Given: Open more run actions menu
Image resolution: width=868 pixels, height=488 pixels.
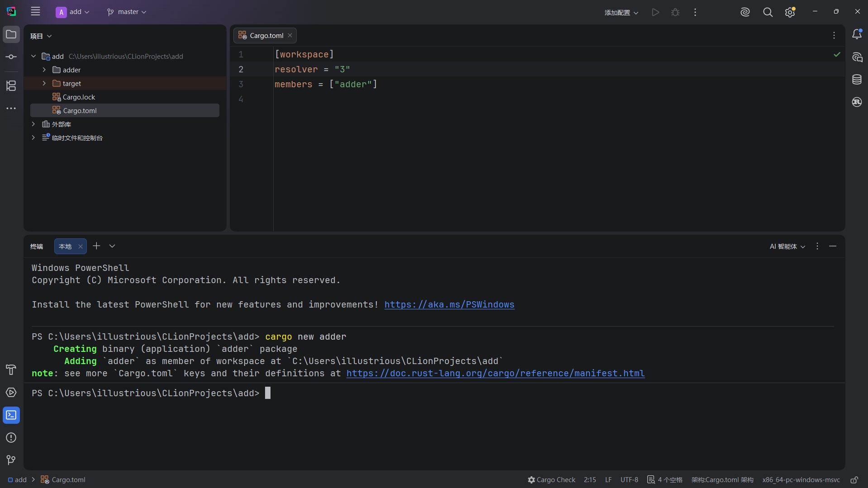Looking at the screenshot, I should pyautogui.click(x=695, y=12).
